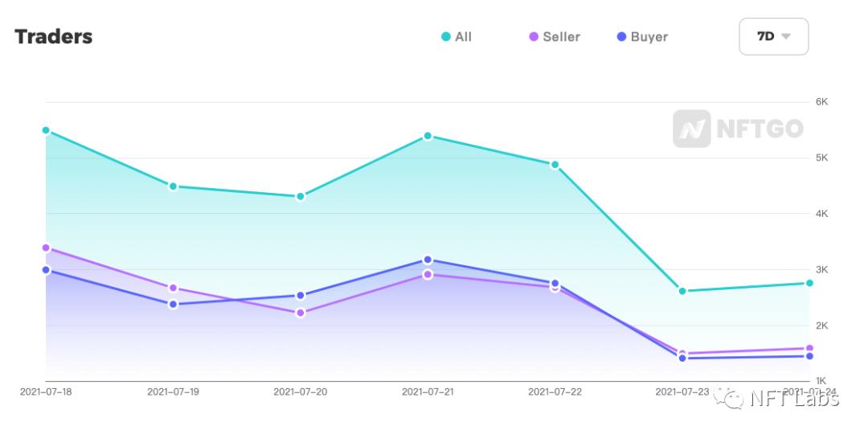Select the Seller point on 2021-07-20
This screenshot has width=868, height=434.
(301, 313)
